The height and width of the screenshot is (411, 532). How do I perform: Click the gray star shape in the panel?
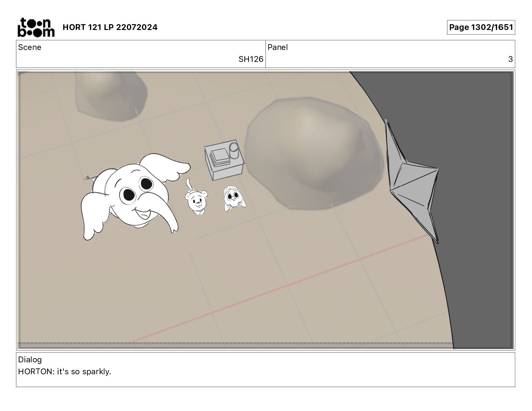click(x=412, y=181)
